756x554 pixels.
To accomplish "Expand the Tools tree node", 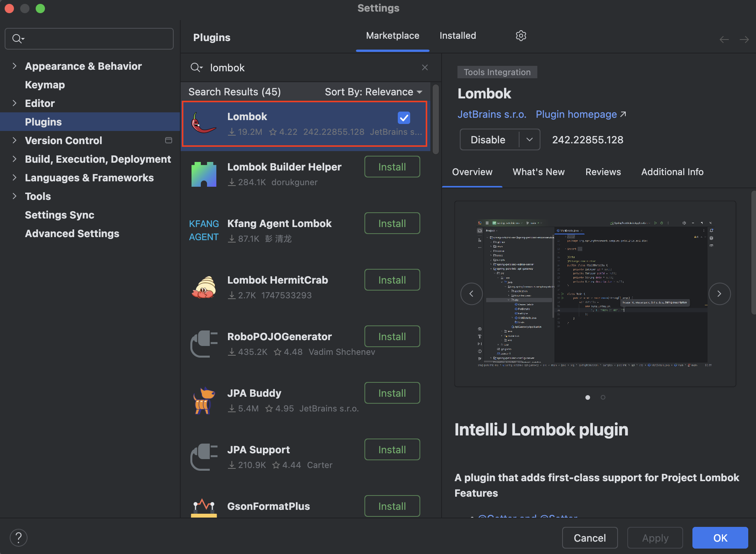I will (14, 196).
